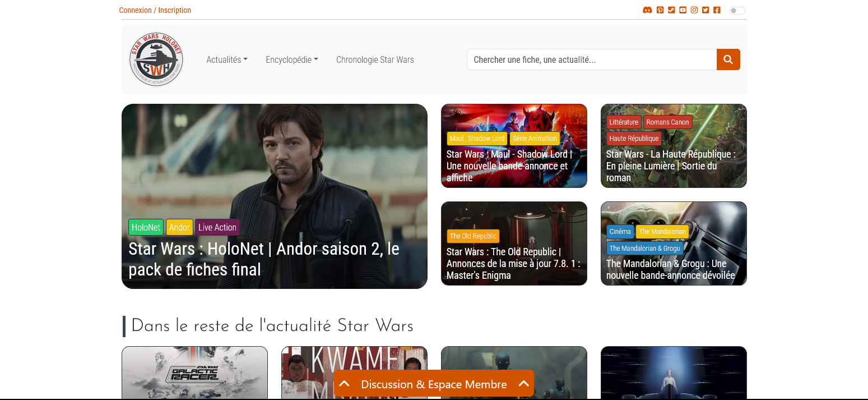868x400 pixels.
Task: Click the Steam icon
Action: tap(671, 10)
